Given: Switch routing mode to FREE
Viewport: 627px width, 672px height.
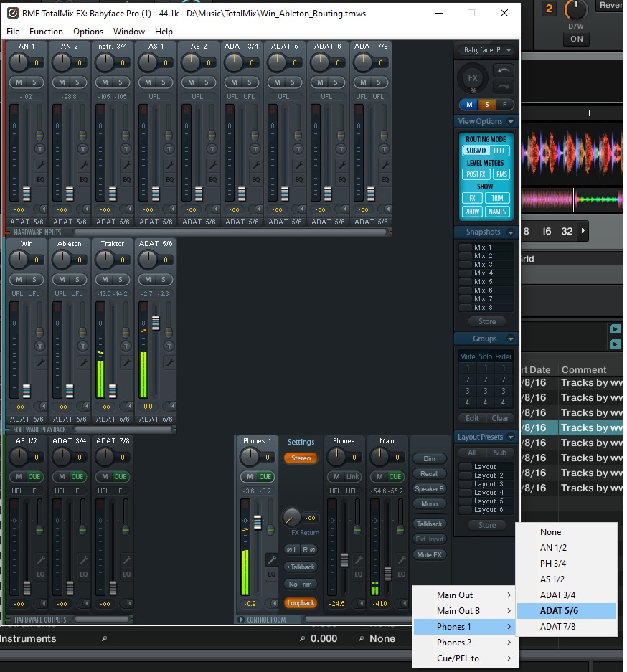Looking at the screenshot, I should pyautogui.click(x=499, y=151).
